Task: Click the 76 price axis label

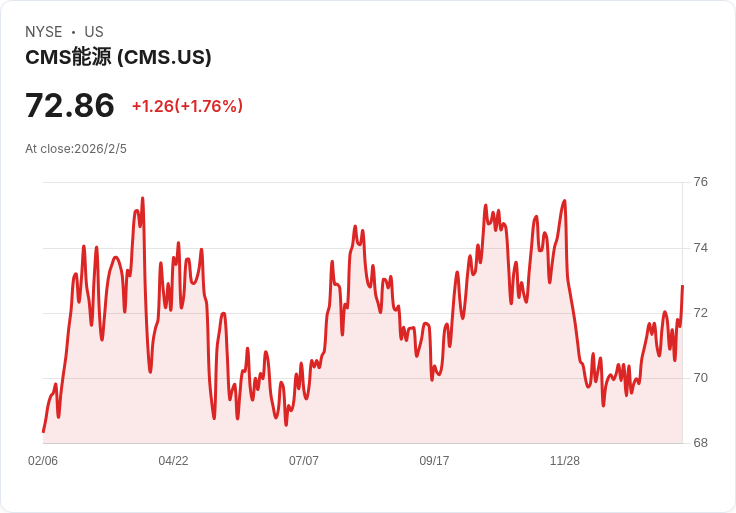Action: (700, 182)
